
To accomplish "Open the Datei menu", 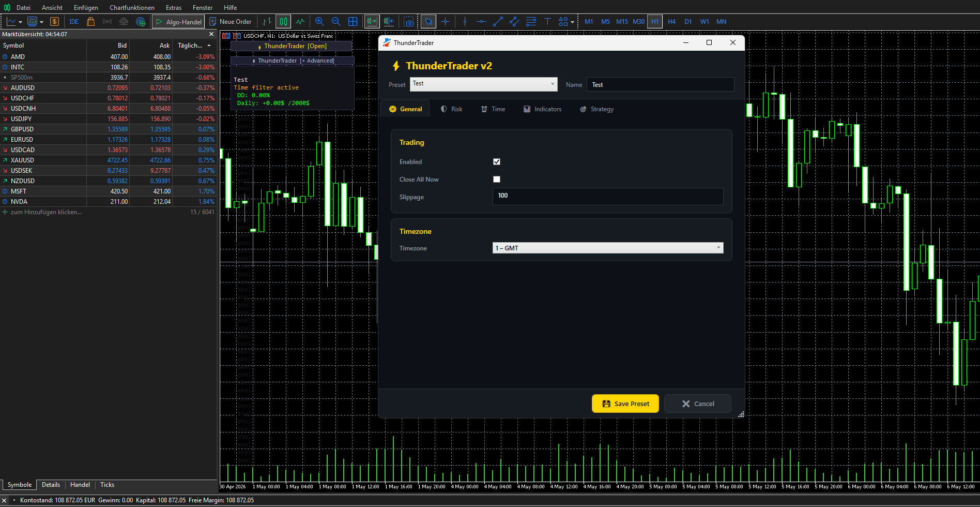I will (23, 7).
